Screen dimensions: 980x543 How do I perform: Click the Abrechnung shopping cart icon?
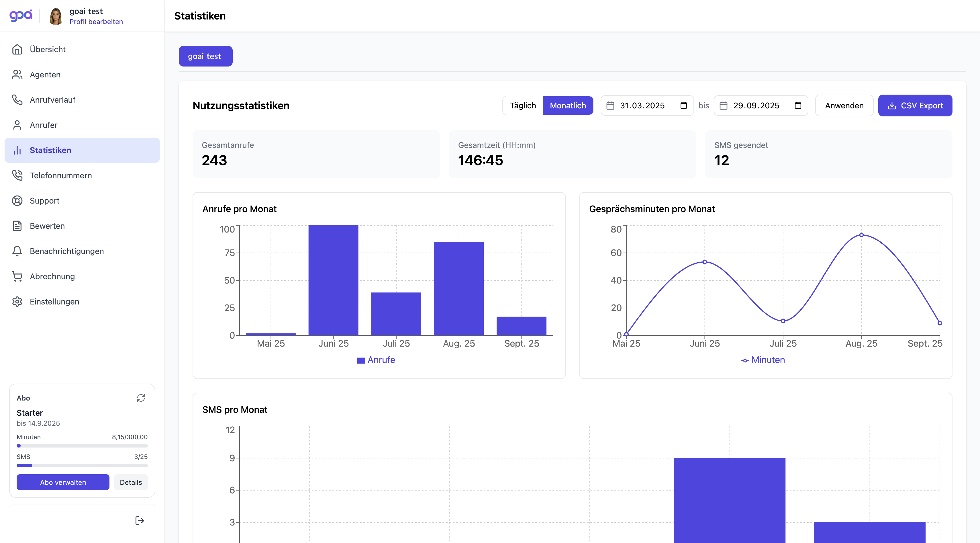pos(17,276)
